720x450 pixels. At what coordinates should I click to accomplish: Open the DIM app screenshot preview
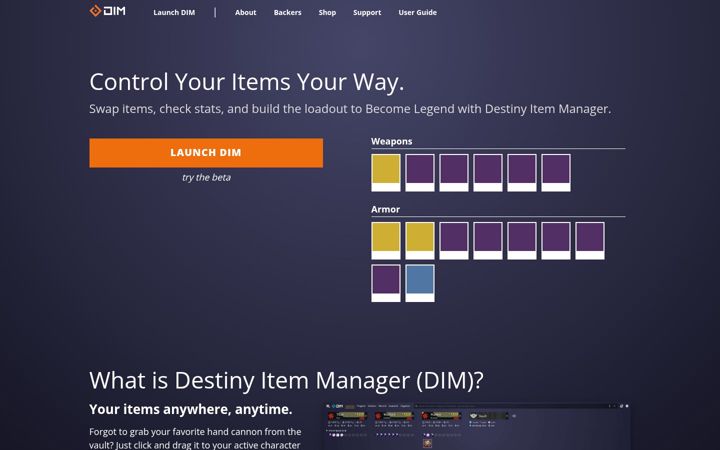point(477,427)
